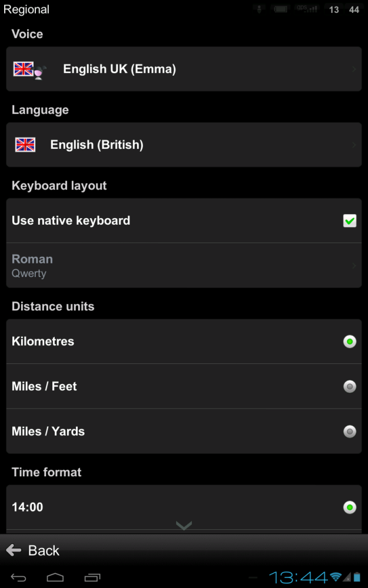The image size is (368, 588).
Task: Choose the Kilometres distance unit option
Action: click(350, 342)
